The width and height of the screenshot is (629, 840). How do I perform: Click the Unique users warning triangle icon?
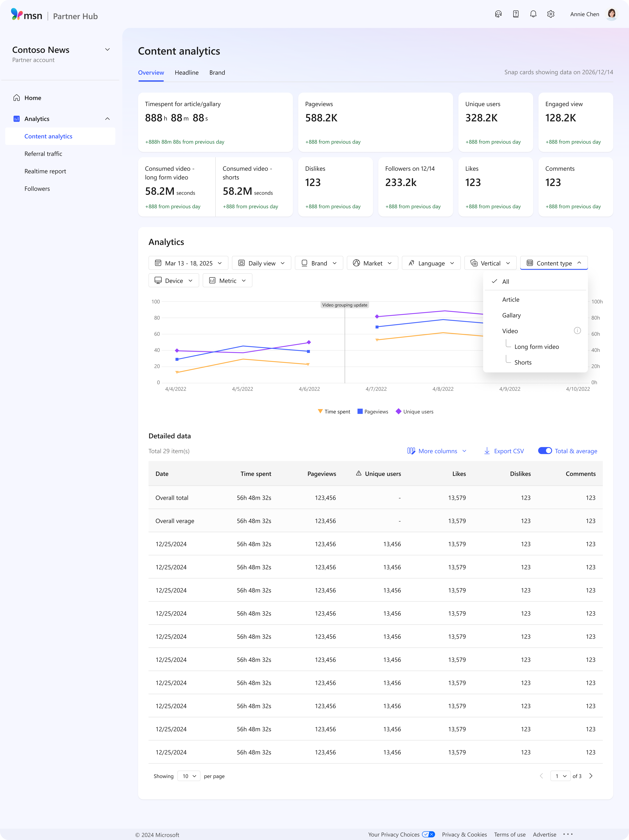tap(359, 473)
